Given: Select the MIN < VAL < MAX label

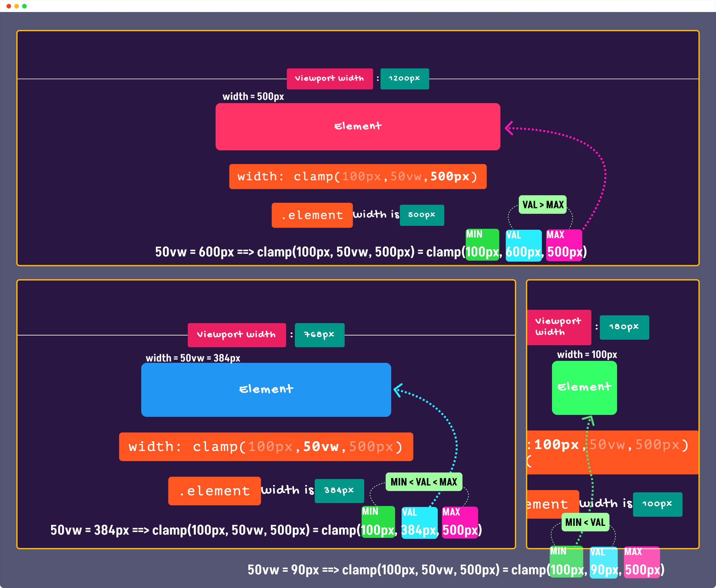Looking at the screenshot, I should click(x=424, y=482).
